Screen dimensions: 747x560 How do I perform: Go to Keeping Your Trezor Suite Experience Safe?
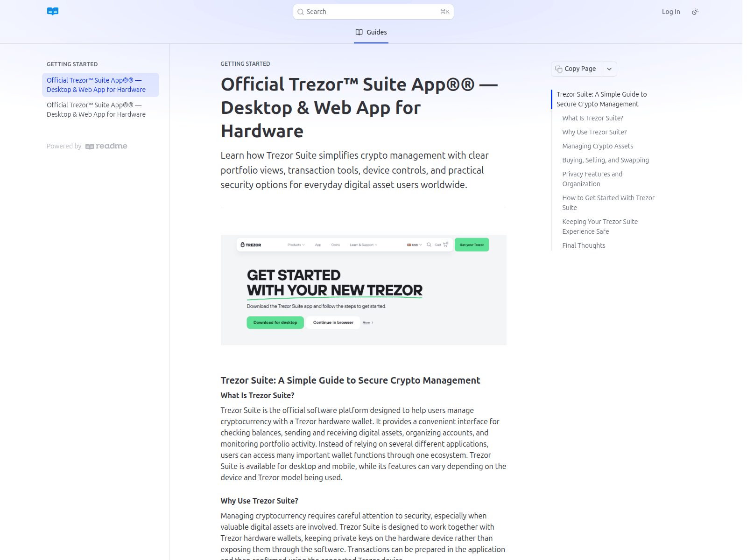pyautogui.click(x=600, y=227)
